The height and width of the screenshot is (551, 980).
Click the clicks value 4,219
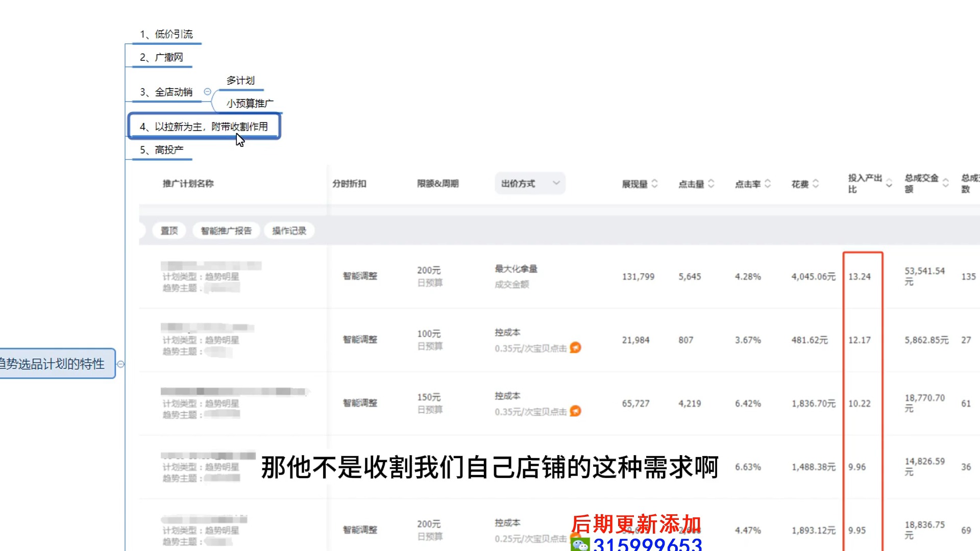point(690,404)
